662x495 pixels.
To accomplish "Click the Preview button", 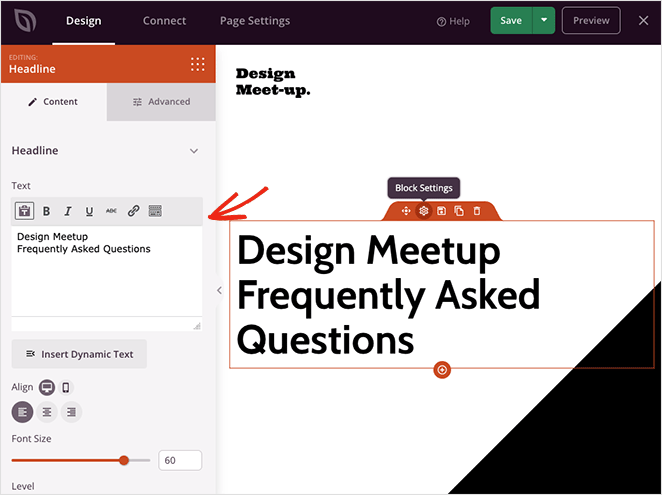I will coord(591,20).
